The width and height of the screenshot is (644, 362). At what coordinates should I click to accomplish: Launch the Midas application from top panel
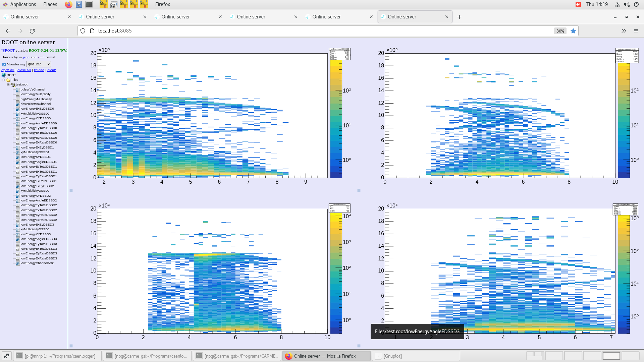coord(103,4)
